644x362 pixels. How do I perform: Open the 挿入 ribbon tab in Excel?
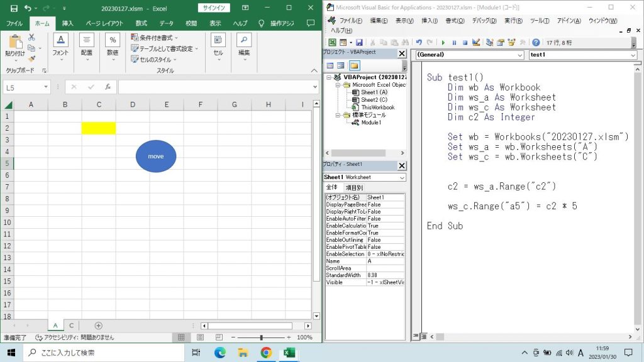(67, 23)
